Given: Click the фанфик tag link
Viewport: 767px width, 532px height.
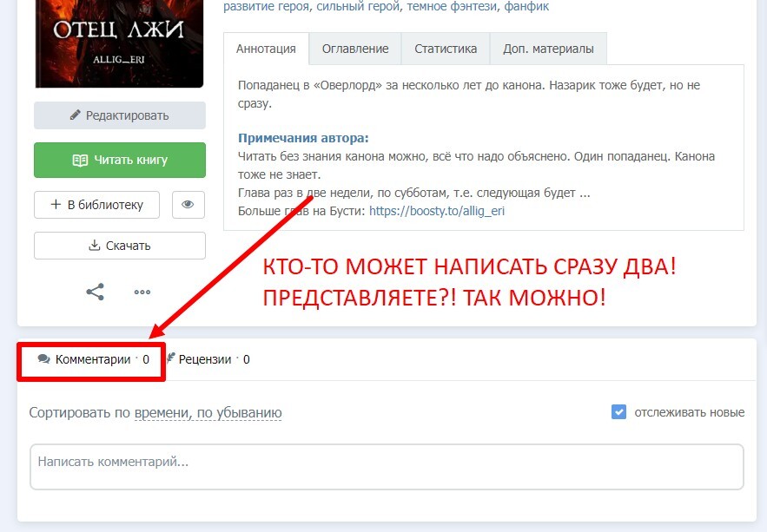Looking at the screenshot, I should 526,6.
